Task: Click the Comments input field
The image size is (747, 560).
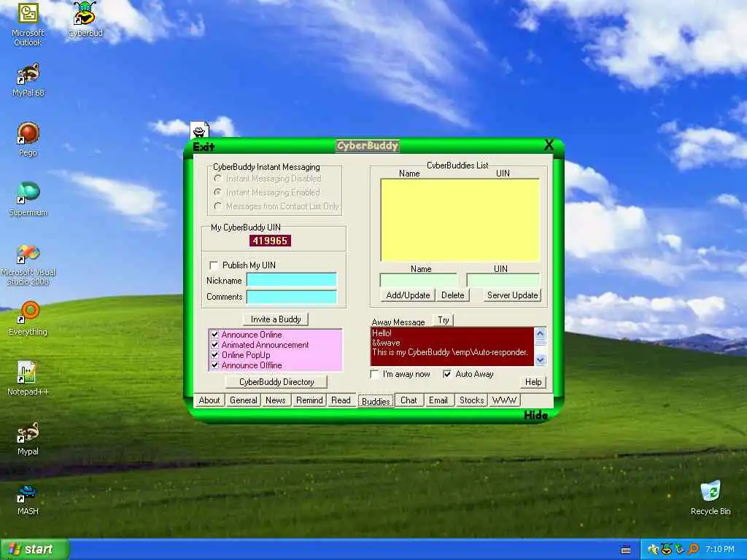Action: [x=292, y=297]
